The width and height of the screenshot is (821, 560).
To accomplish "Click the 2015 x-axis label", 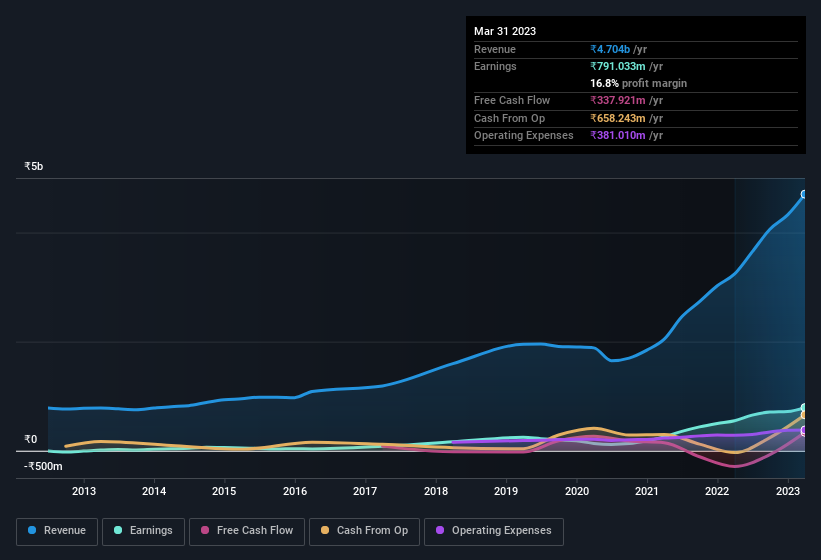I will 224,491.
